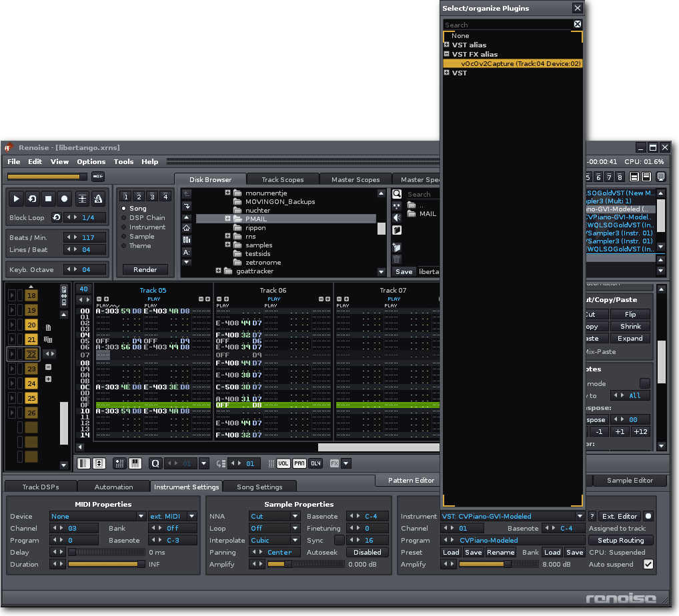
Task: Click the create-new-folder icon in Disk Browser
Action: 397,247
